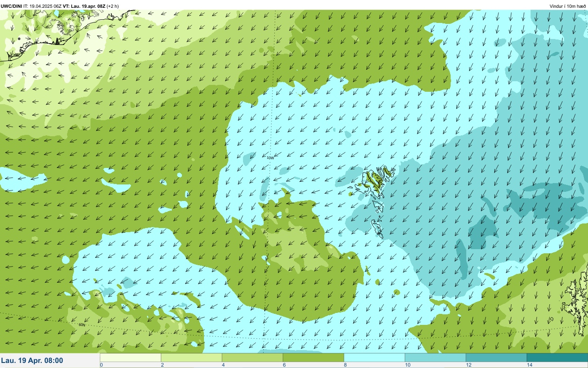Click the 8–10 m/s pale cyan legend swatch

[x=374, y=357]
